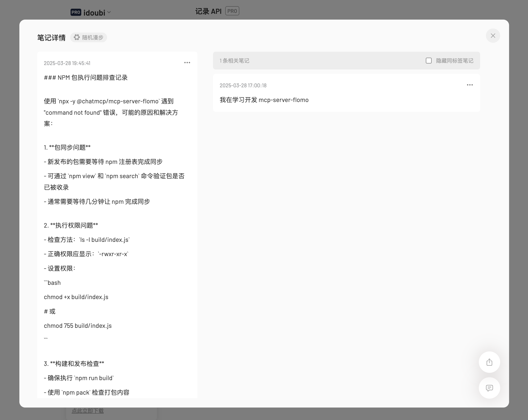Viewport: 528px width, 420px height.
Task: Click the 2025-03-28 19:45:41 timestamp
Action: [x=67, y=63]
